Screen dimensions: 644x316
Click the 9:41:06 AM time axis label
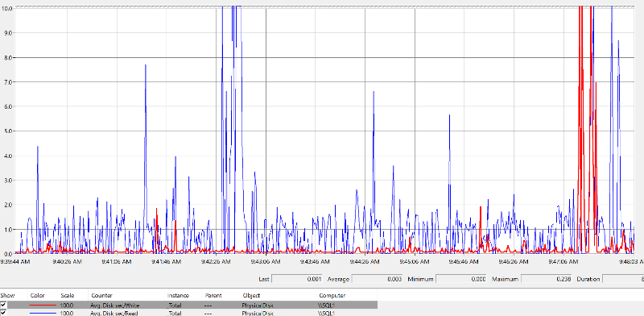pyautogui.click(x=117, y=261)
